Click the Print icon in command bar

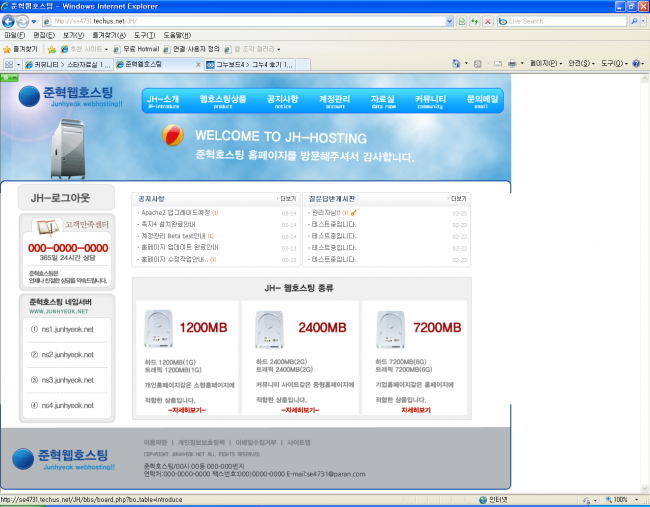click(x=511, y=64)
